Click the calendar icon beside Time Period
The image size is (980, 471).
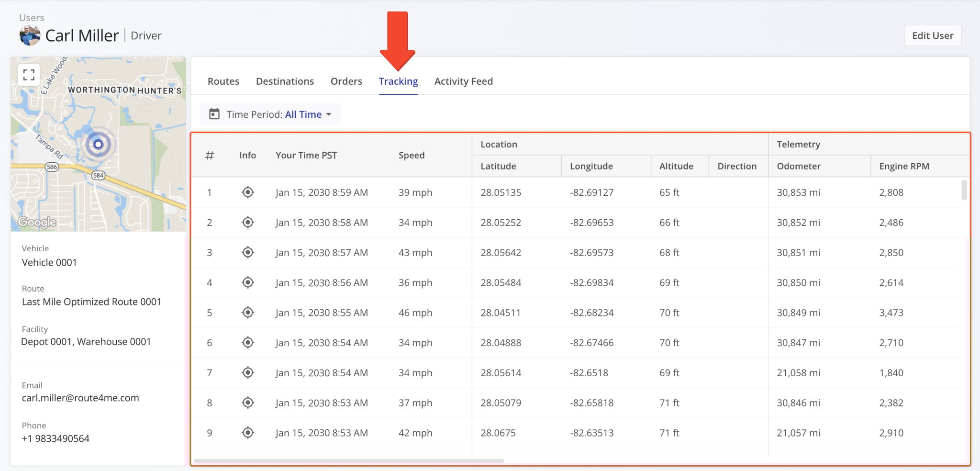tap(214, 114)
